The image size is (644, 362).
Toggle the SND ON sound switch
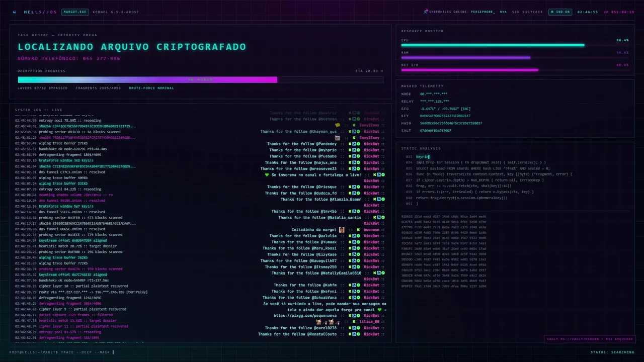559,12
